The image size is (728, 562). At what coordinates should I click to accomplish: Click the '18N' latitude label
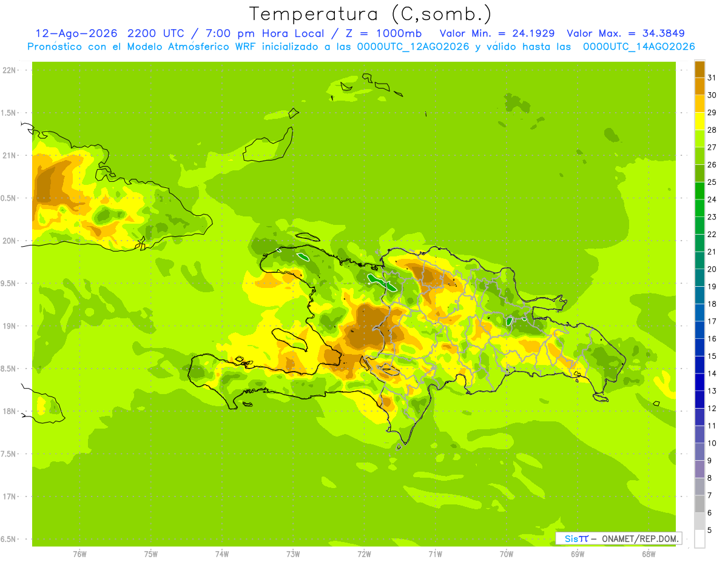point(9,412)
